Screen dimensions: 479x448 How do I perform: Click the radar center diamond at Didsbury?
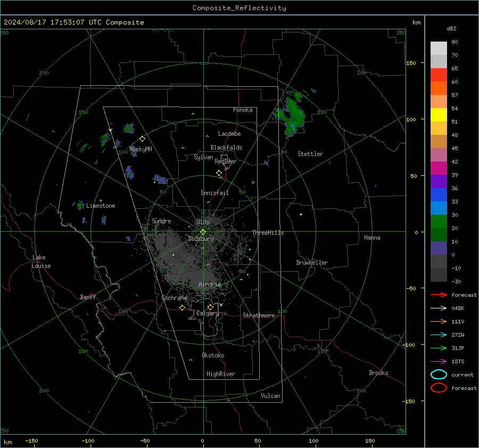click(x=203, y=232)
